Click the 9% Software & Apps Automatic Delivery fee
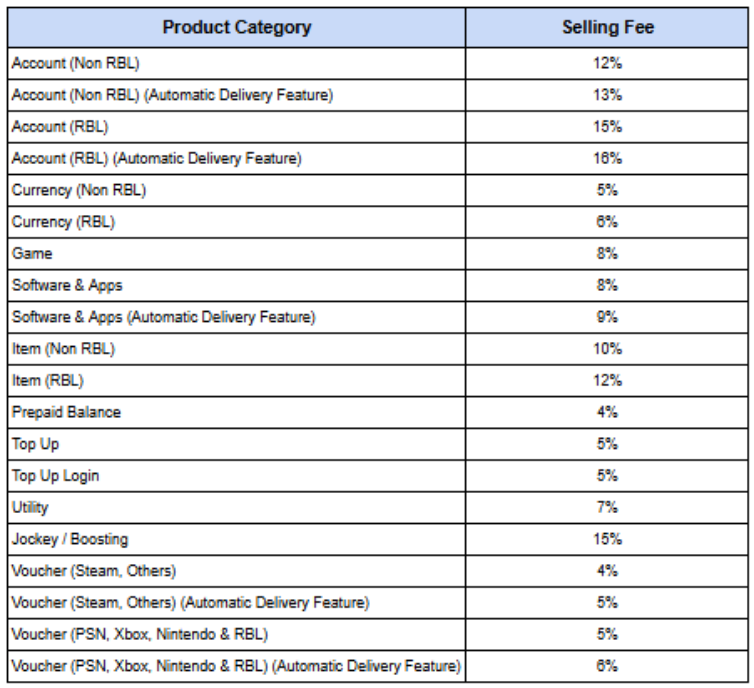This screenshot has height=688, width=754. pos(609,318)
